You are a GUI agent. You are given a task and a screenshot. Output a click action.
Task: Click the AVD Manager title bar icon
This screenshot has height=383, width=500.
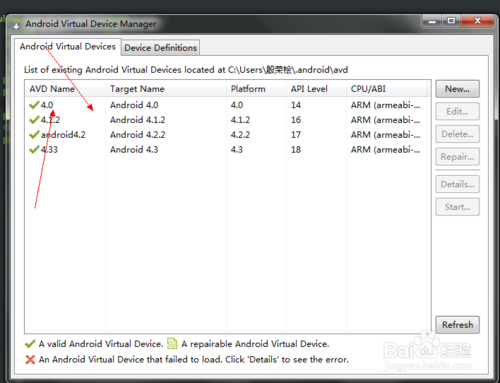click(16, 24)
